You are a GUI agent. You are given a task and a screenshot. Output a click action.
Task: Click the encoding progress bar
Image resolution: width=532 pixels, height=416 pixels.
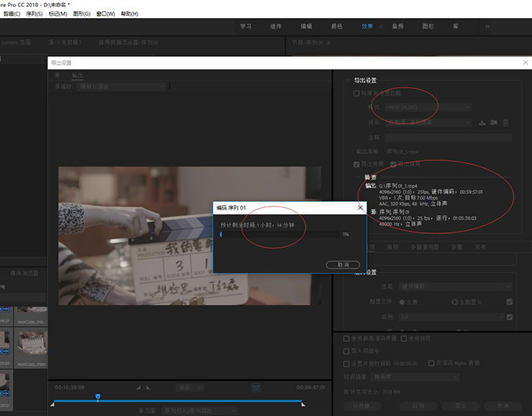pyautogui.click(x=280, y=235)
